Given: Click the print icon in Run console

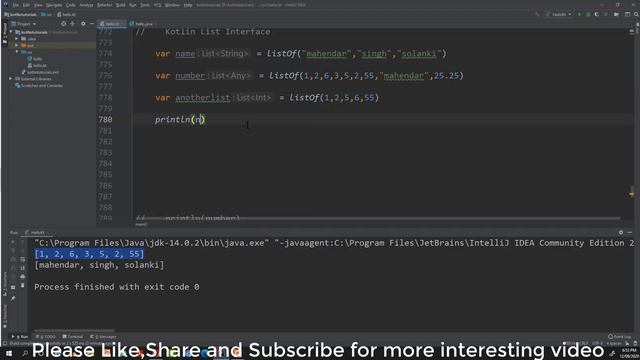Looking at the screenshot, I should coord(22,276).
